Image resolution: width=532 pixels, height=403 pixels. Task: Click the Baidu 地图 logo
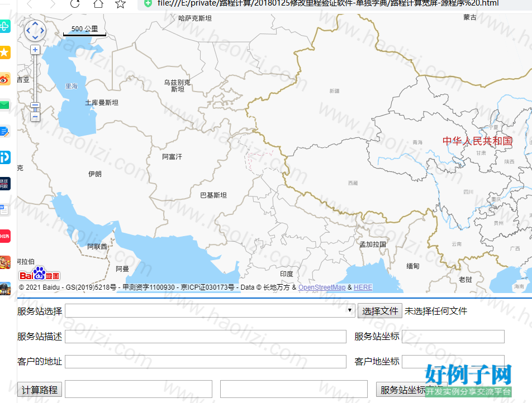(x=39, y=274)
